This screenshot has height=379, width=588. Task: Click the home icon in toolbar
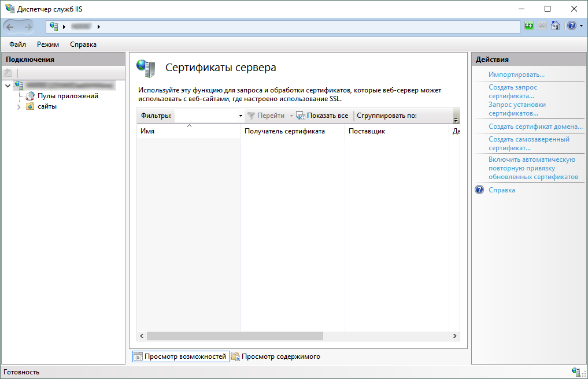(x=555, y=26)
